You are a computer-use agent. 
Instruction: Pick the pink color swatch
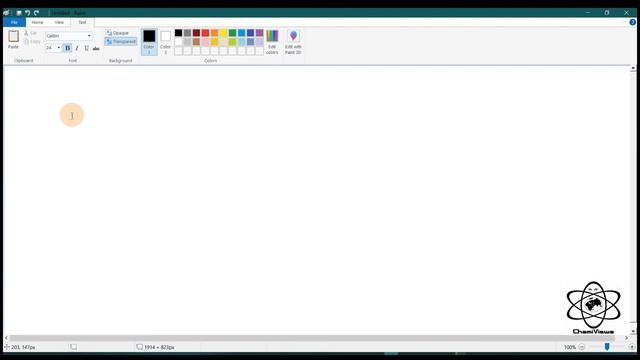[205, 42]
